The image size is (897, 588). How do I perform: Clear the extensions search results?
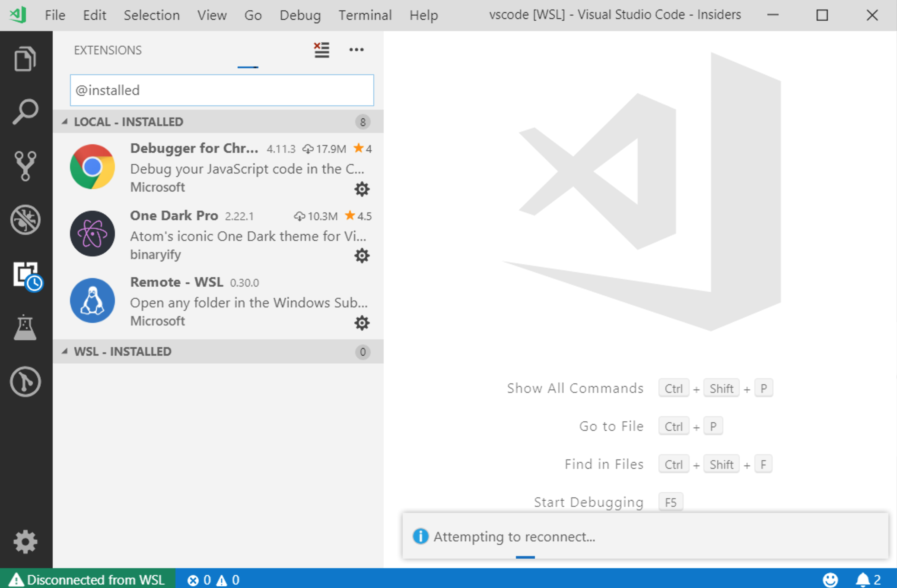pos(321,50)
